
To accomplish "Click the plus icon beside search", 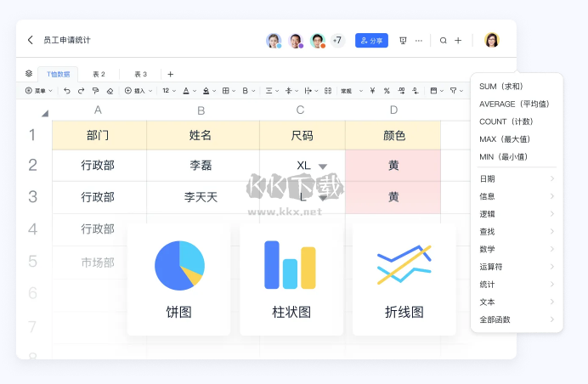I will tap(458, 41).
